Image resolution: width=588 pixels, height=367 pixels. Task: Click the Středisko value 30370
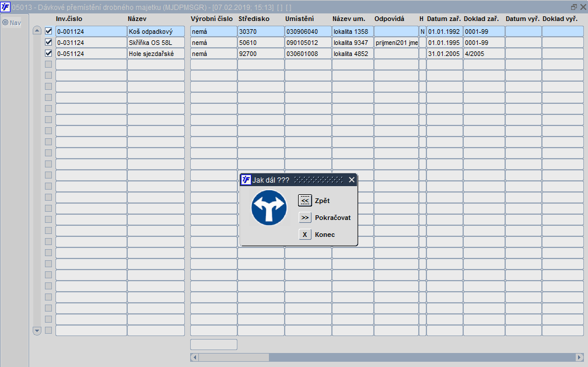[261, 32]
